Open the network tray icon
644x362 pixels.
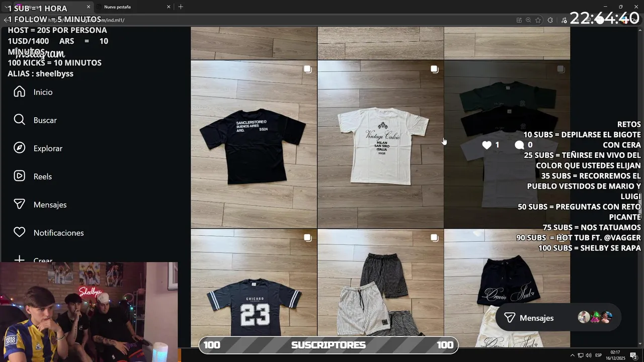(x=580, y=355)
